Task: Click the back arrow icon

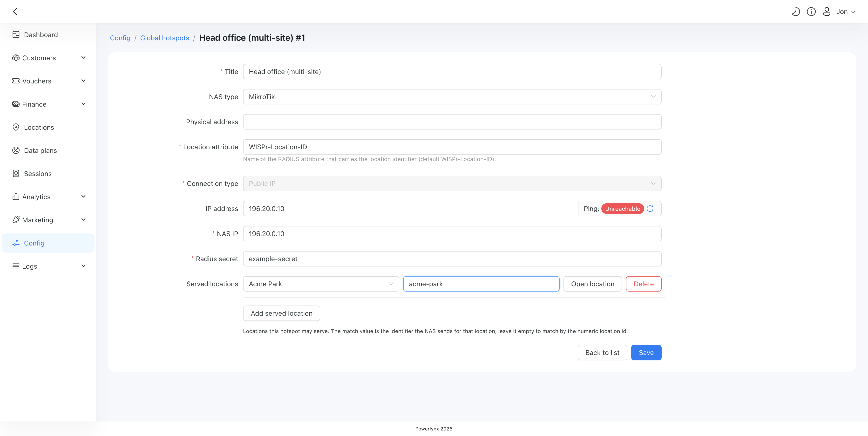Action: [15, 12]
